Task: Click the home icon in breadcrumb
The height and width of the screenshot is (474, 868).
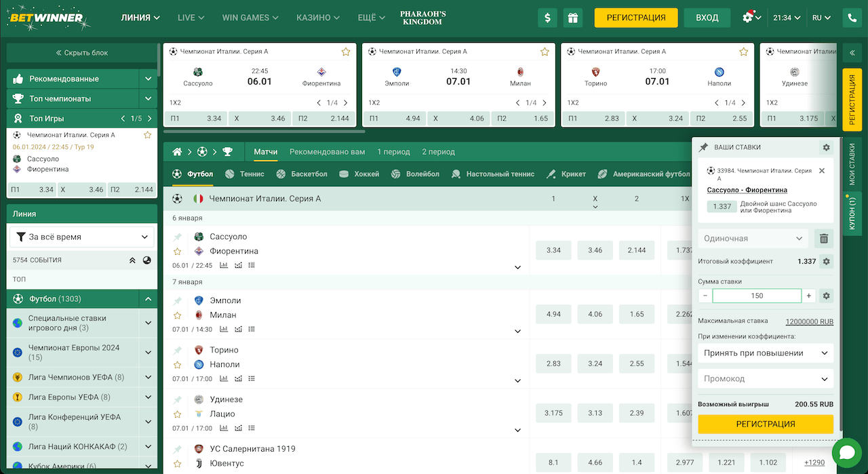Action: click(177, 152)
